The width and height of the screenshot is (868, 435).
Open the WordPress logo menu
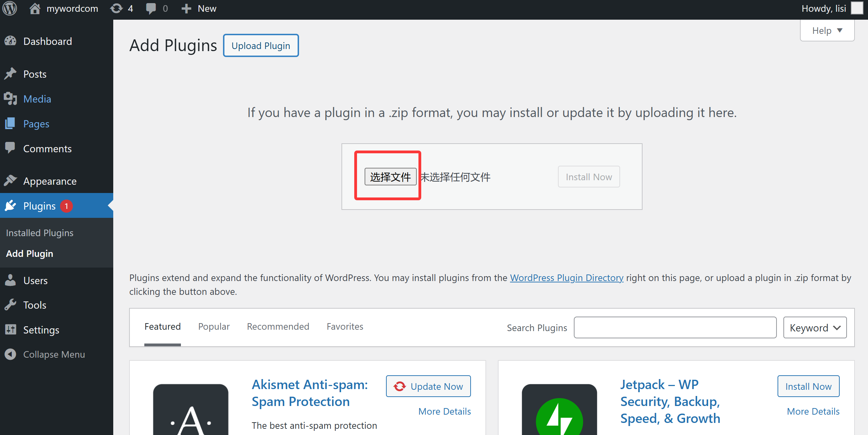[x=9, y=8]
